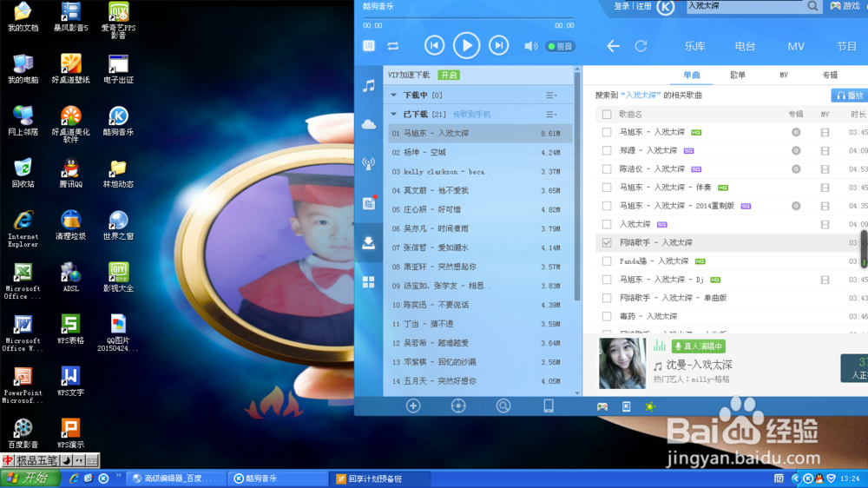Image resolution: width=868 pixels, height=488 pixels.
Task: Uncheck 网络歌手 - 入戏太深 result
Action: pyautogui.click(x=607, y=242)
